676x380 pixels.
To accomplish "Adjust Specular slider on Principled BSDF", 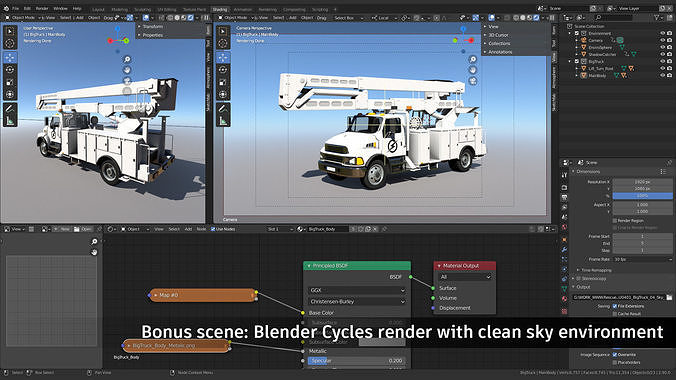I will [x=357, y=361].
